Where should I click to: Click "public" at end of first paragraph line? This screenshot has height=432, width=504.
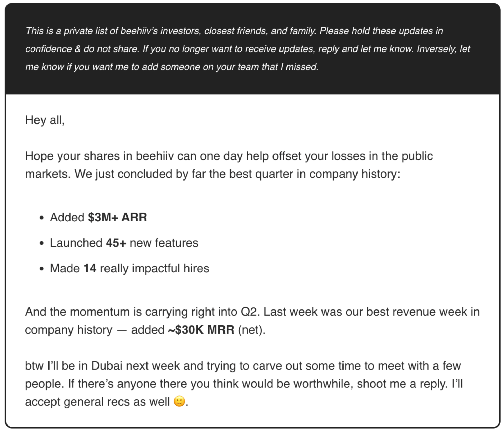click(x=417, y=156)
